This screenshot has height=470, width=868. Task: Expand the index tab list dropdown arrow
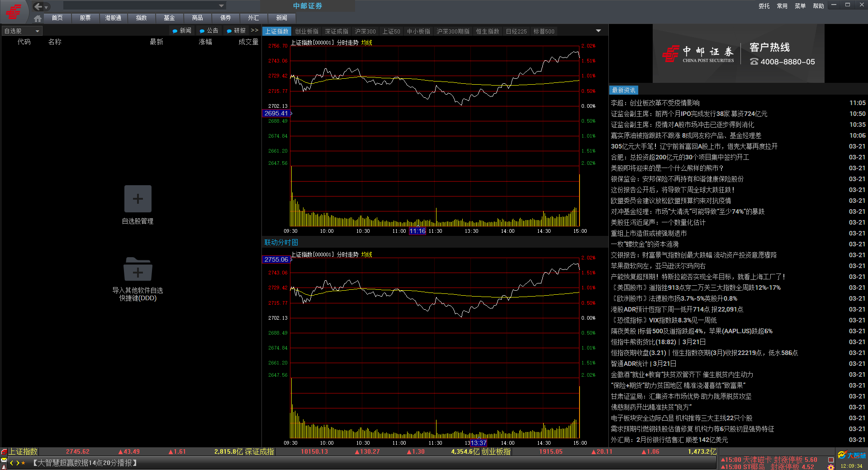click(598, 31)
